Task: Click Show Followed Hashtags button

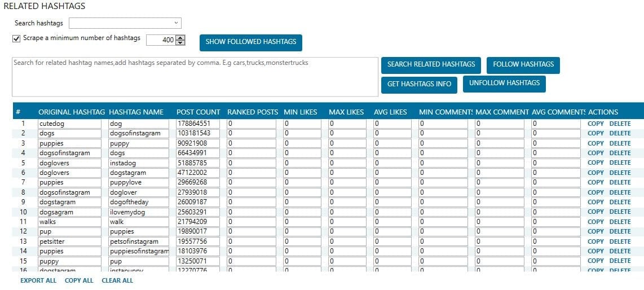Action: coord(250,42)
